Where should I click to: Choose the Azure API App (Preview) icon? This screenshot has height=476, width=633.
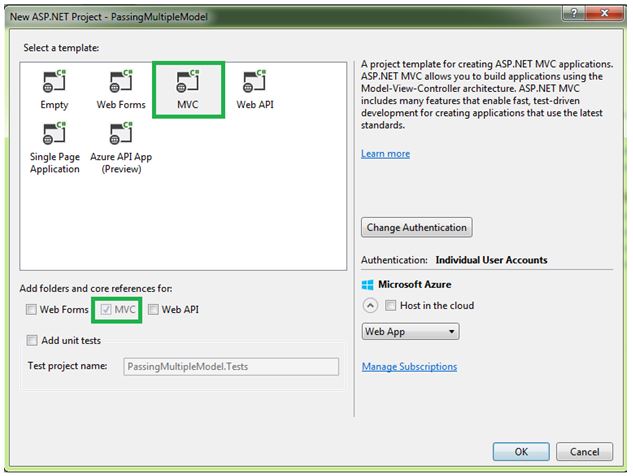[x=121, y=133]
